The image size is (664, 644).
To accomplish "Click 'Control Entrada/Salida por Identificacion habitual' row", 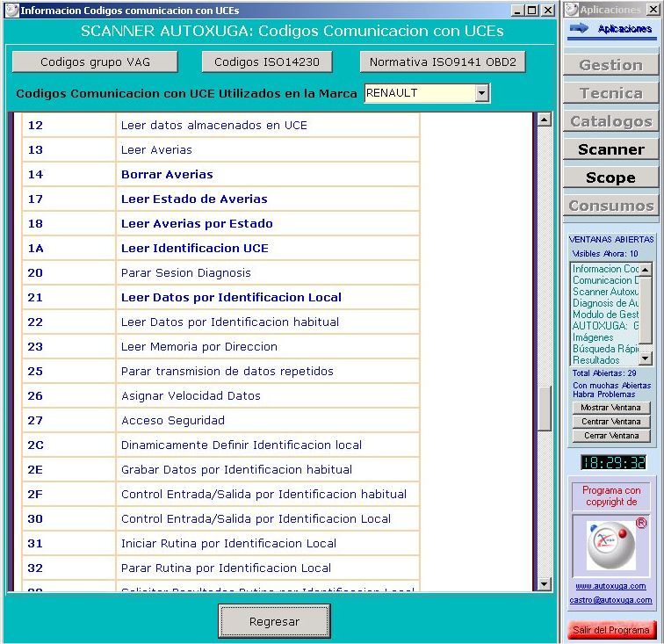I will [x=220, y=494].
